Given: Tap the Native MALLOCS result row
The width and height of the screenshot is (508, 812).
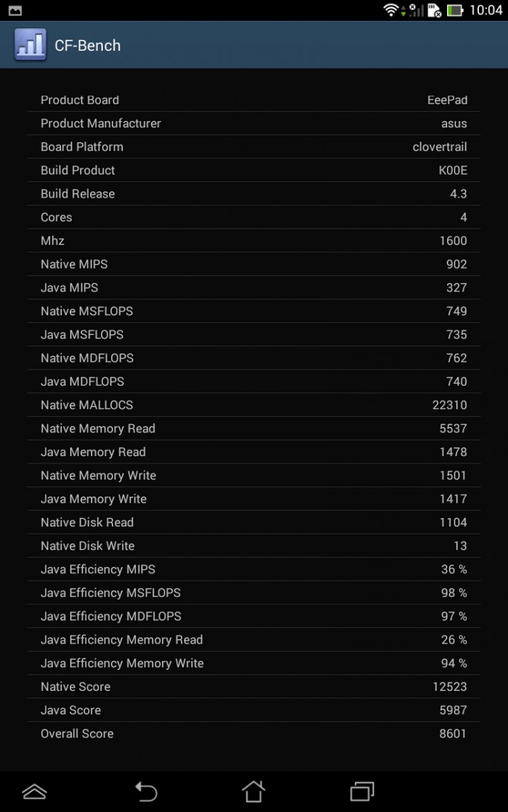Looking at the screenshot, I should coord(254,405).
